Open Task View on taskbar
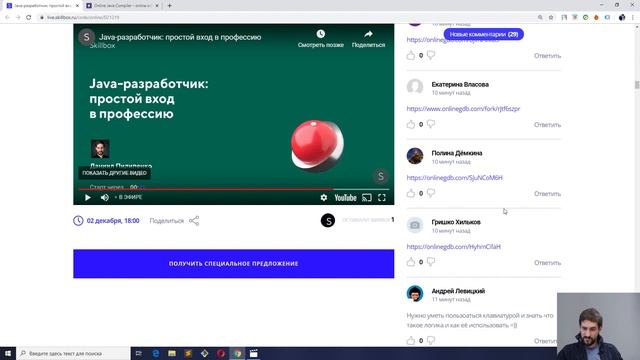 139,353
